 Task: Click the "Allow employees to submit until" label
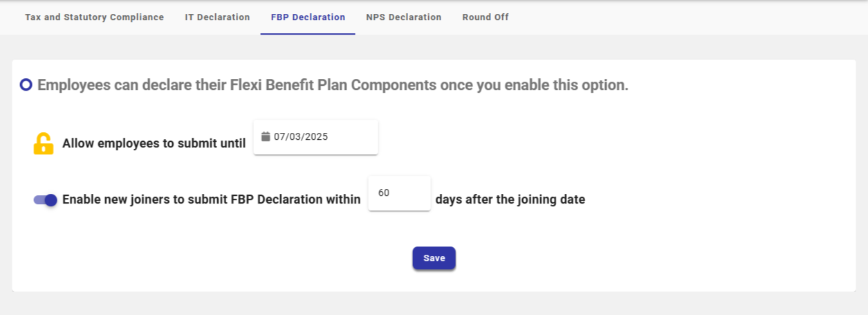(154, 144)
